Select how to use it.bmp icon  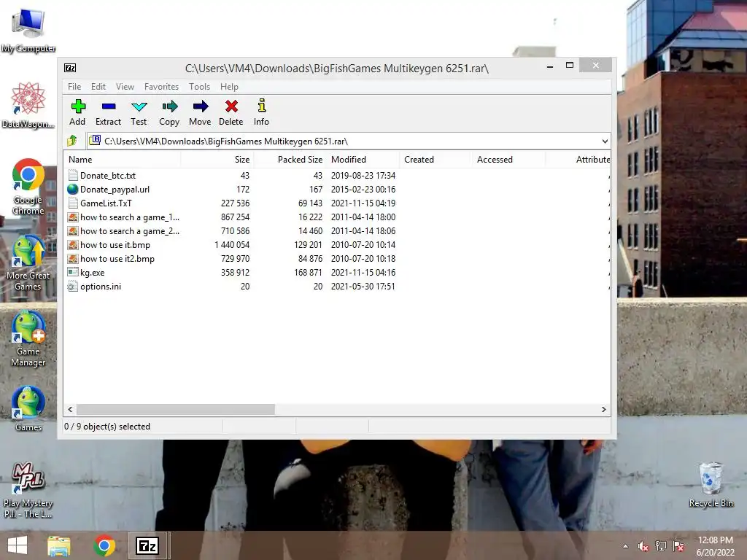(72, 245)
